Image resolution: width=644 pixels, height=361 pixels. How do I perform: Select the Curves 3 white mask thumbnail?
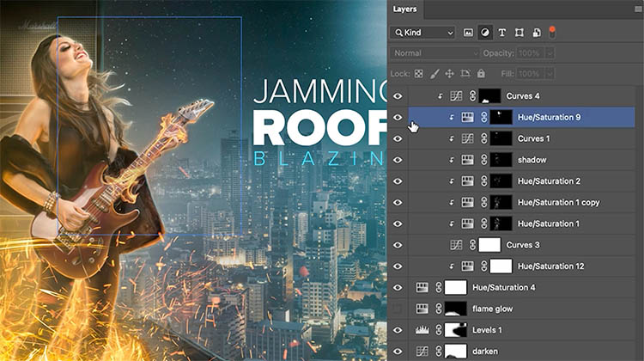point(489,245)
